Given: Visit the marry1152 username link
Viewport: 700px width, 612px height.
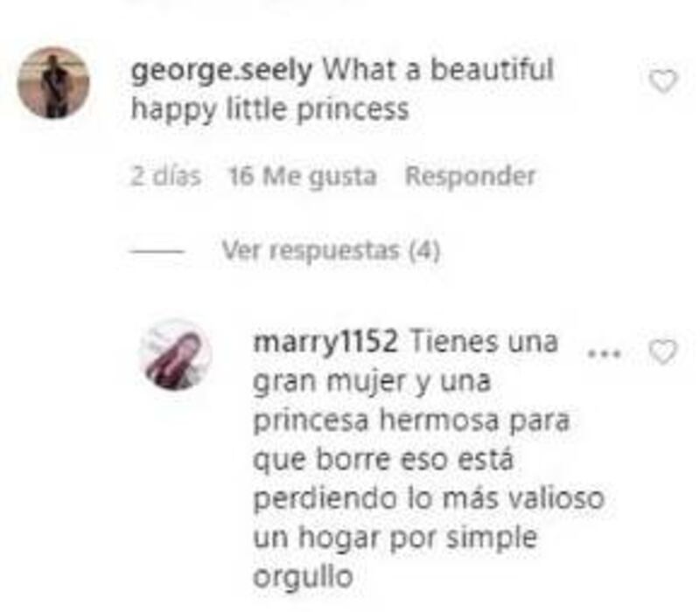Looking at the screenshot, I should [325, 342].
